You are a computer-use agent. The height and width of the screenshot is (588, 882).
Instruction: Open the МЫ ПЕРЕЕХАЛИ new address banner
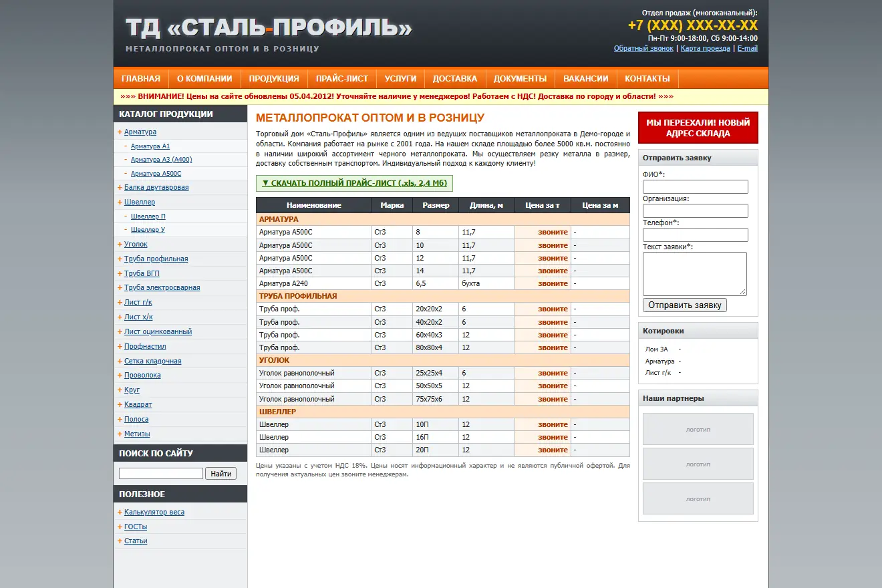pos(698,128)
